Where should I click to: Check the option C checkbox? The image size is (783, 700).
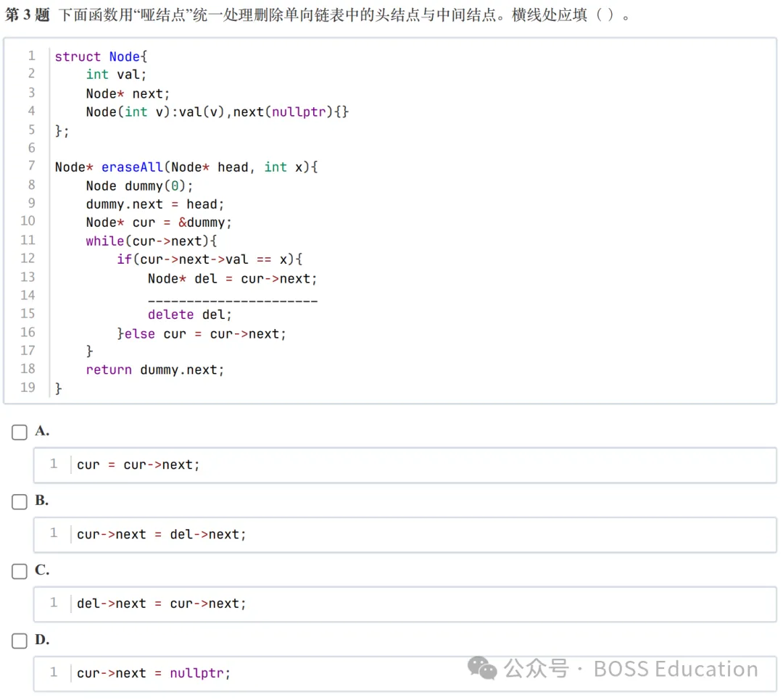pos(20,571)
